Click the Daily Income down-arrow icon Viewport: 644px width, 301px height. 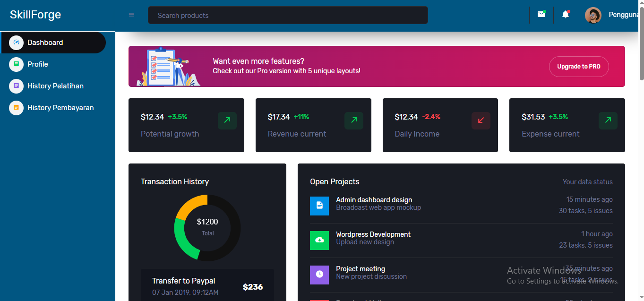point(481,120)
